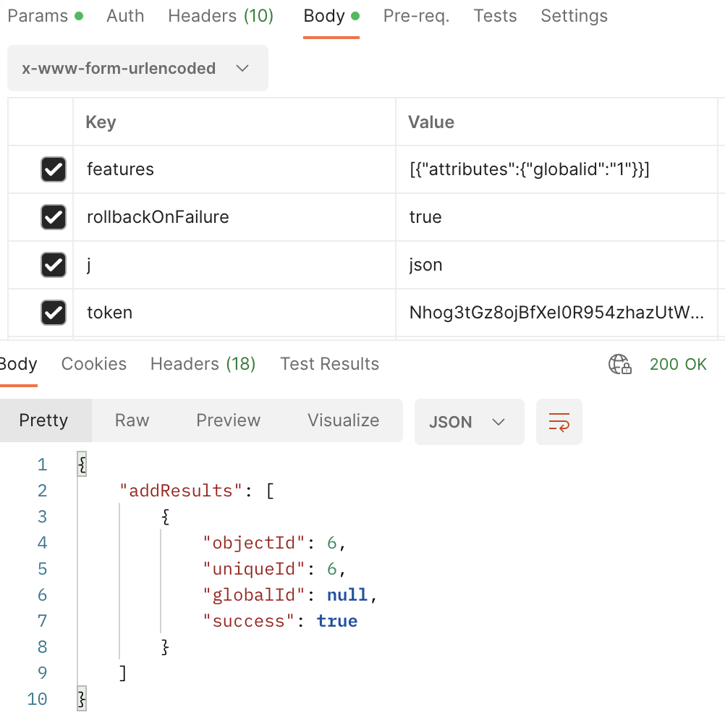
Task: Switch to the Pre-req. tab
Action: pos(416,15)
